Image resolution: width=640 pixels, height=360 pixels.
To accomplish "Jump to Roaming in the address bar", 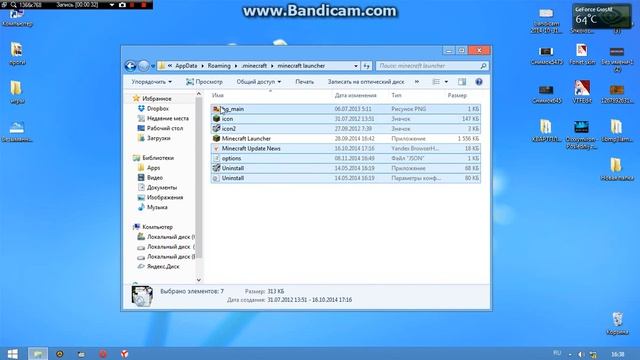I will click(x=219, y=66).
